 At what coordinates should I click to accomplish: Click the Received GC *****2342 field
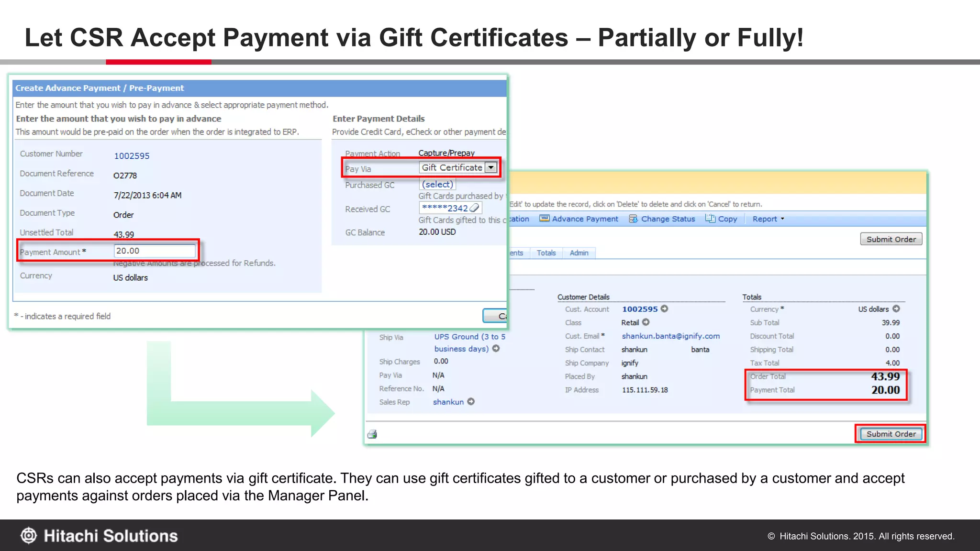[x=450, y=208]
